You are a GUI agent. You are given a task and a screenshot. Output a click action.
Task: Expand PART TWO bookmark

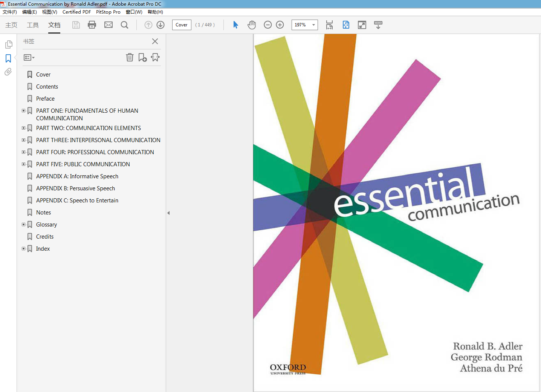pyautogui.click(x=23, y=128)
